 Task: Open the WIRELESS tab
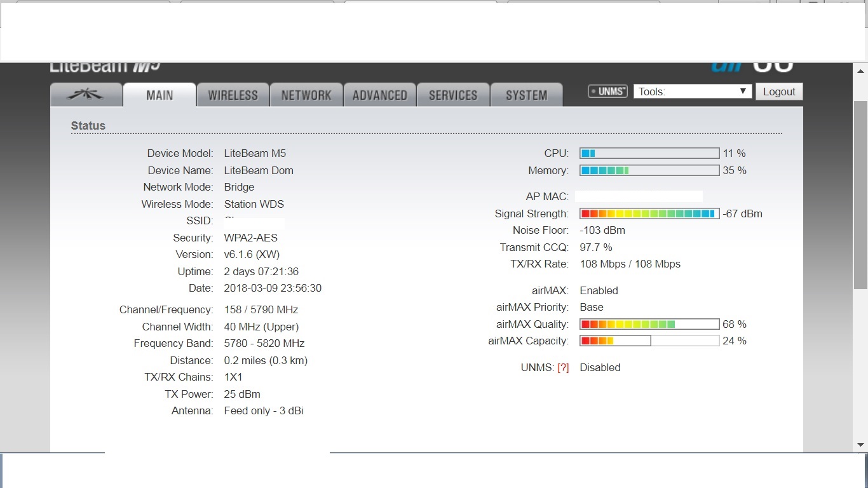click(233, 95)
